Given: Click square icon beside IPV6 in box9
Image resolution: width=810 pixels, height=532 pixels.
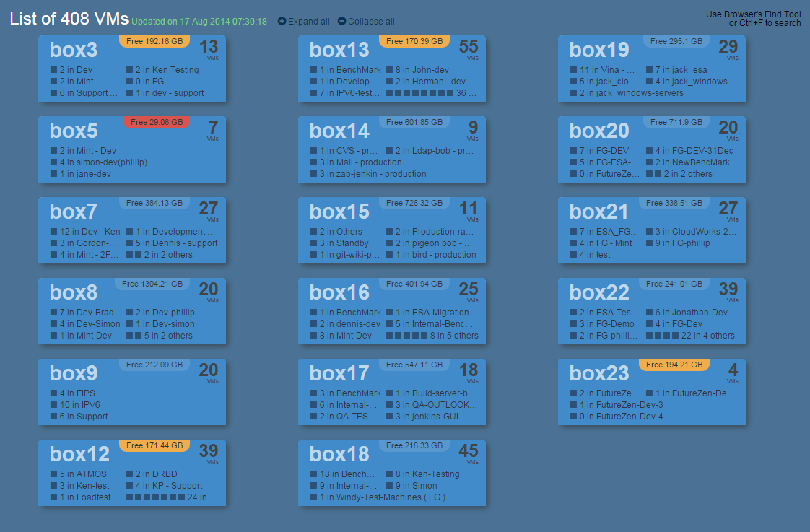Looking at the screenshot, I should [x=54, y=405].
